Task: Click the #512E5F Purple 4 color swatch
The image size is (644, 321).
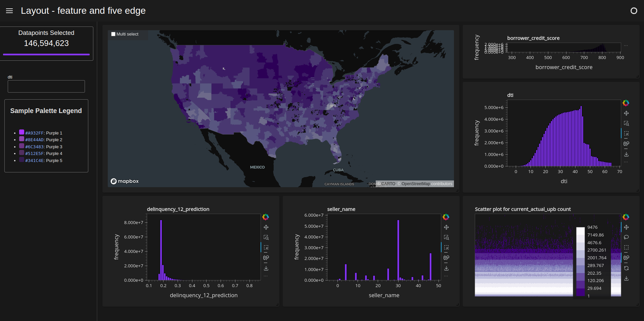Action: click(x=21, y=153)
